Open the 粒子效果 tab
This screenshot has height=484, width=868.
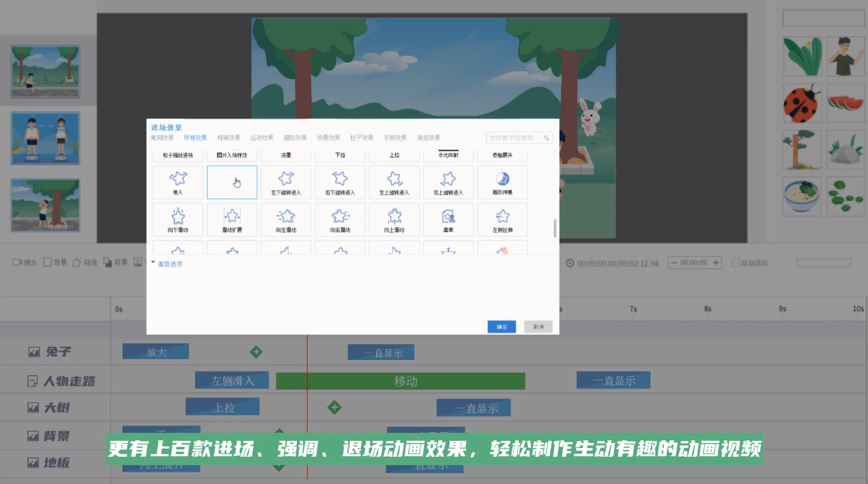coord(362,138)
